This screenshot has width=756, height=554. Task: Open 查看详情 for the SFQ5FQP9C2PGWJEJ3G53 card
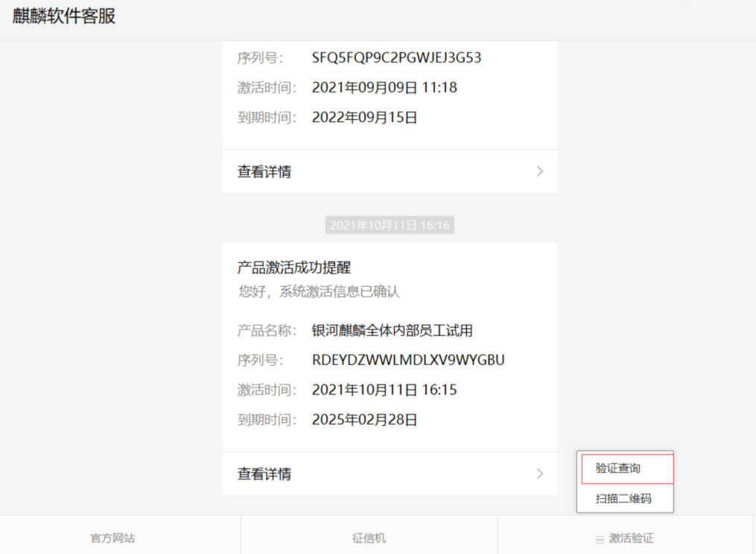click(390, 172)
